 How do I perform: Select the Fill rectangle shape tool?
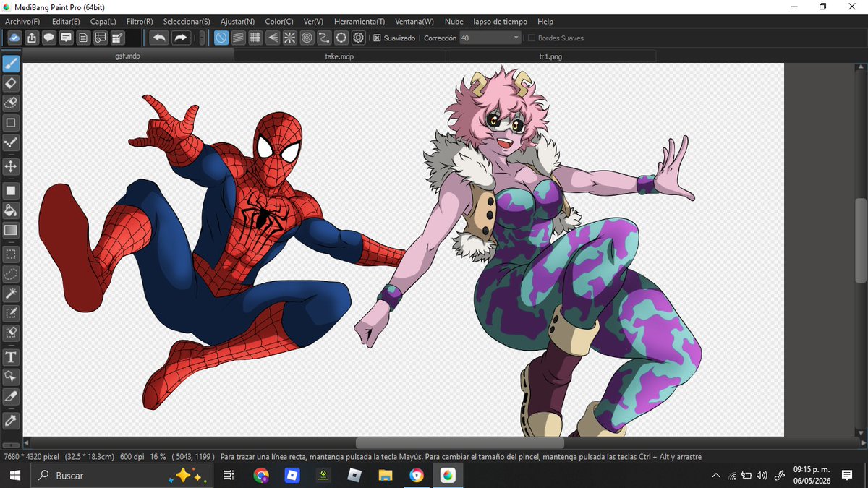[x=11, y=191]
